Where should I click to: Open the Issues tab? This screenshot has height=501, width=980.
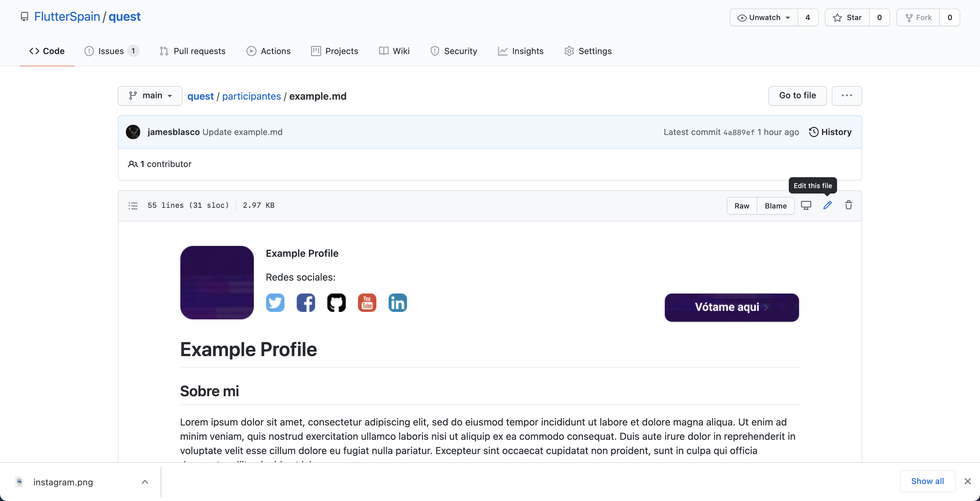coord(112,51)
